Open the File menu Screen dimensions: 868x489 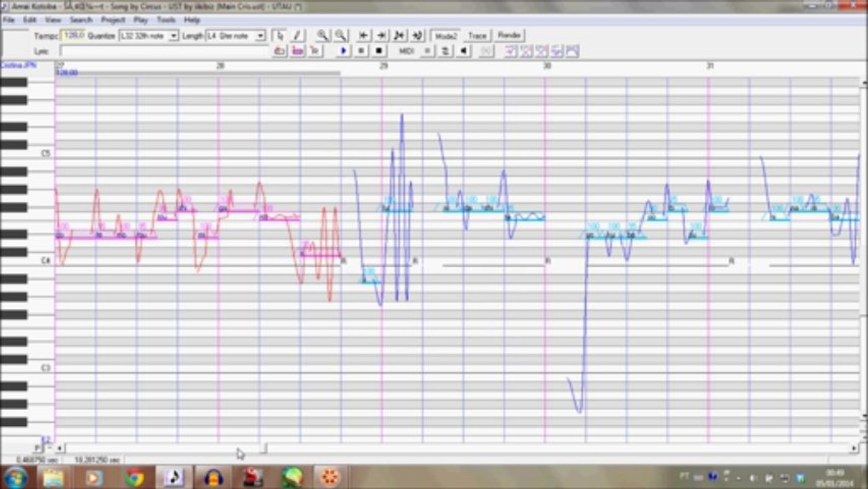click(x=8, y=20)
